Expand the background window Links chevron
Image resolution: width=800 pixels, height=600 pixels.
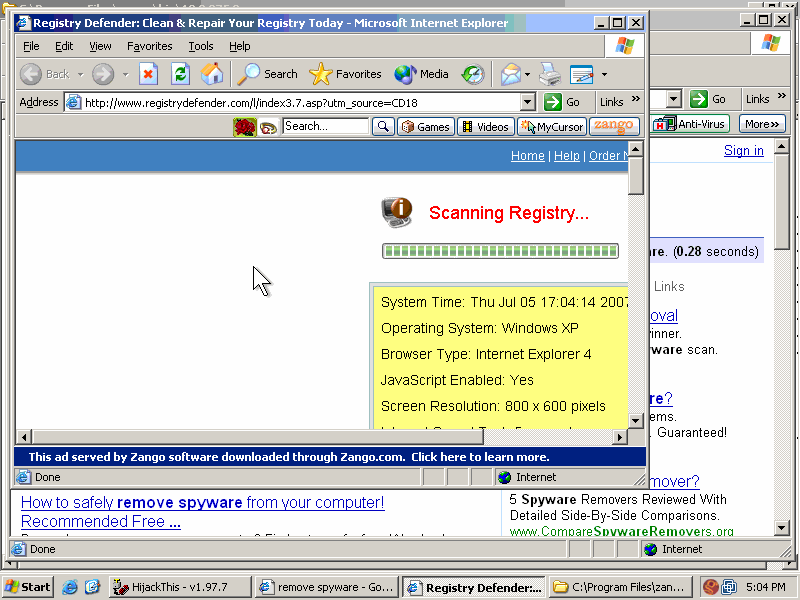782,96
